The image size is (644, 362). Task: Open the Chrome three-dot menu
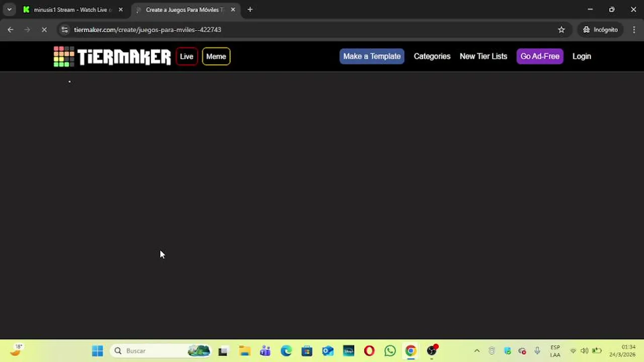click(x=634, y=30)
